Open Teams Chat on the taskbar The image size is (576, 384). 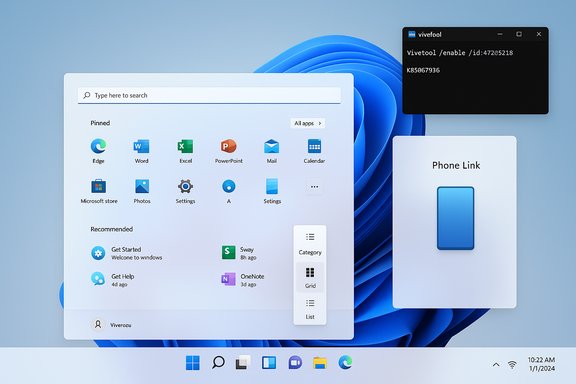295,363
